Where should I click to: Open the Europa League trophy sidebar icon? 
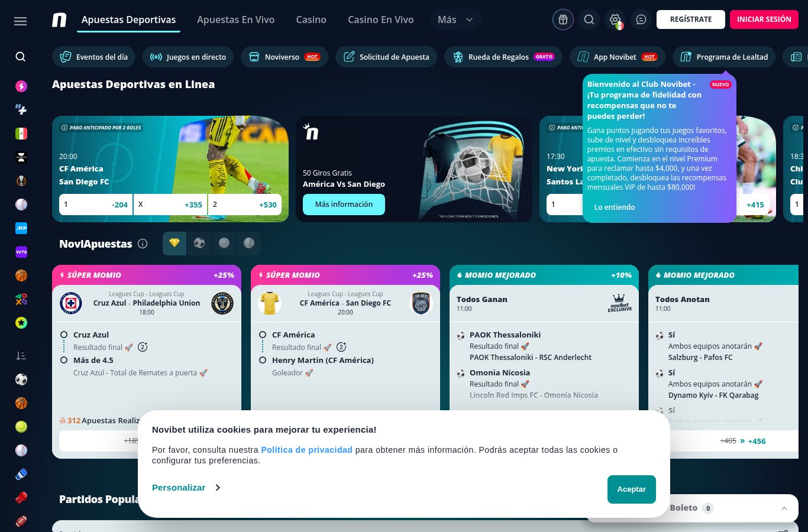pos(21,181)
